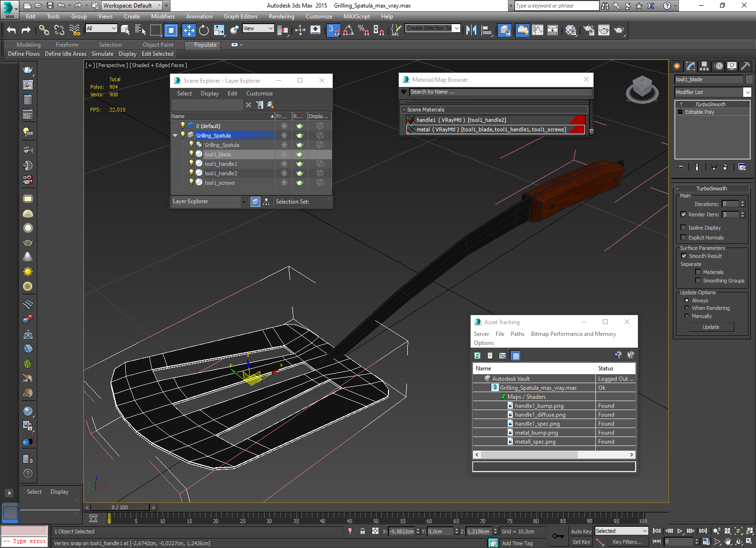Screen dimensions: 756x548
Task: Collapse the Scene Materials group
Action: (404, 110)
